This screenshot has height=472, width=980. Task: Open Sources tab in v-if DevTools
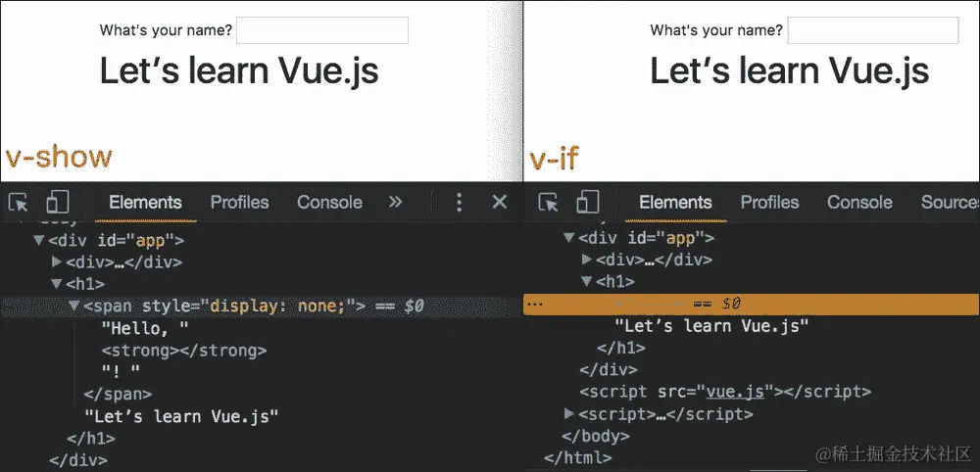coord(950,203)
